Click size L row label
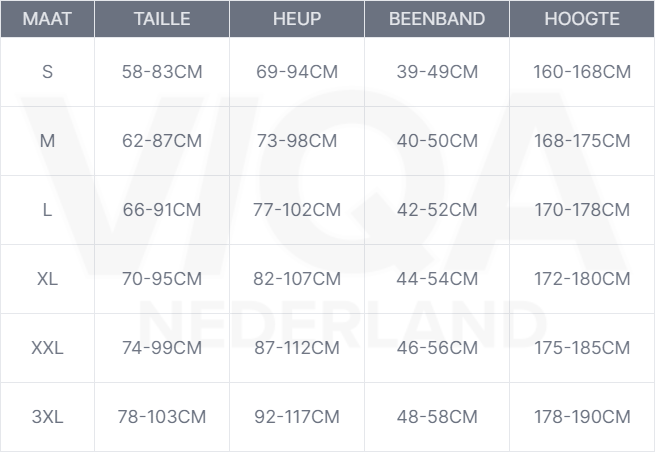The height and width of the screenshot is (452, 655). click(47, 210)
